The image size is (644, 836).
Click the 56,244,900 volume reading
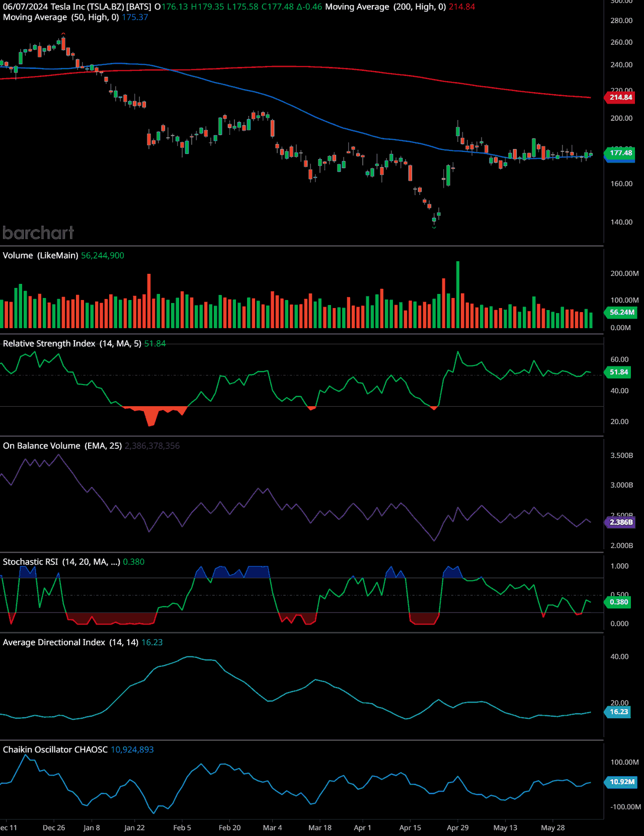coord(103,255)
